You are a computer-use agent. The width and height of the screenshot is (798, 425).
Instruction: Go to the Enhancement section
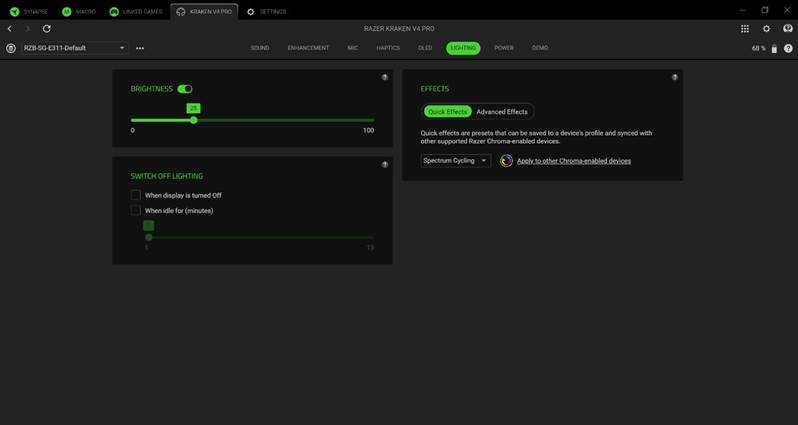pyautogui.click(x=308, y=48)
